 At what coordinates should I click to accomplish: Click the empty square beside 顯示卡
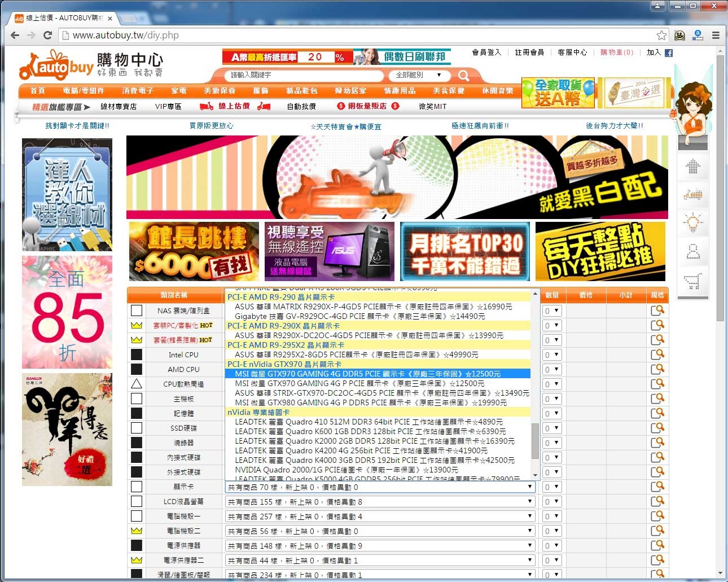pos(136,487)
